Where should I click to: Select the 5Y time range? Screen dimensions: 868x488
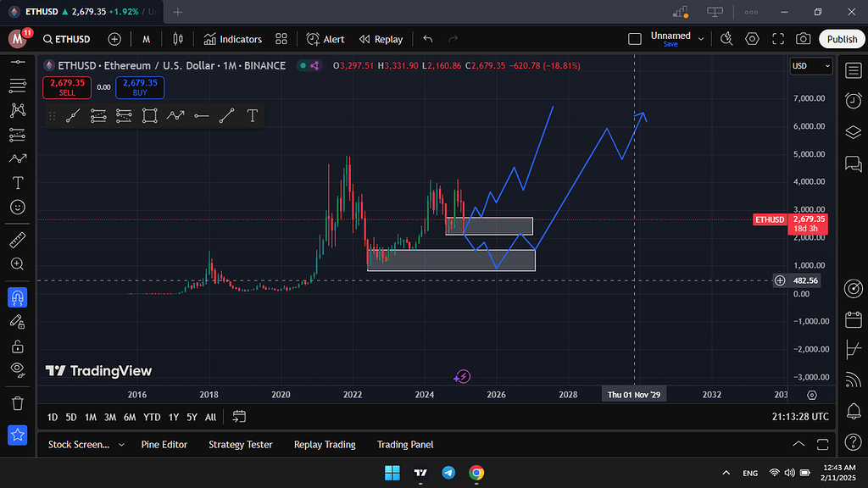pos(192,417)
